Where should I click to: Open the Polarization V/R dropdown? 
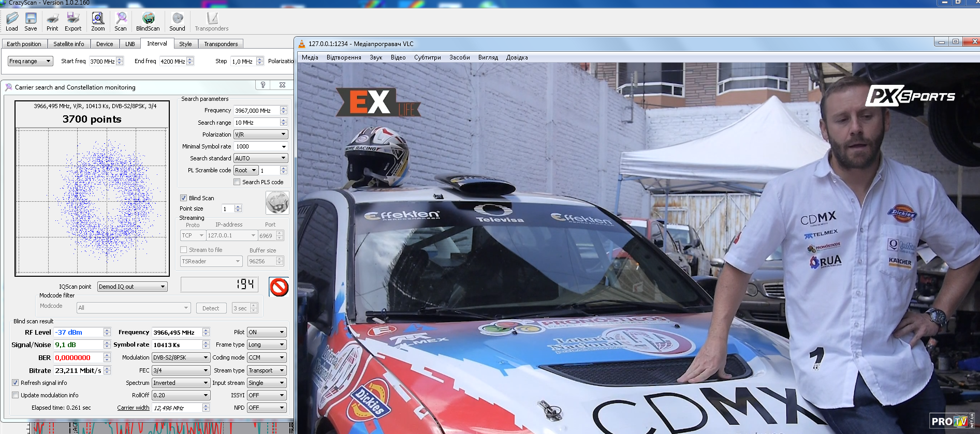pos(260,134)
